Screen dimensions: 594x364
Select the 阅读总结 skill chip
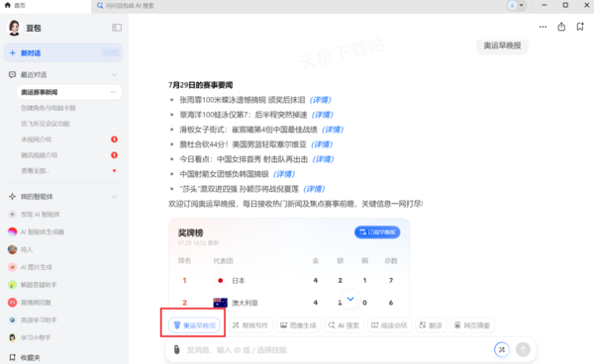pyautogui.click(x=389, y=325)
